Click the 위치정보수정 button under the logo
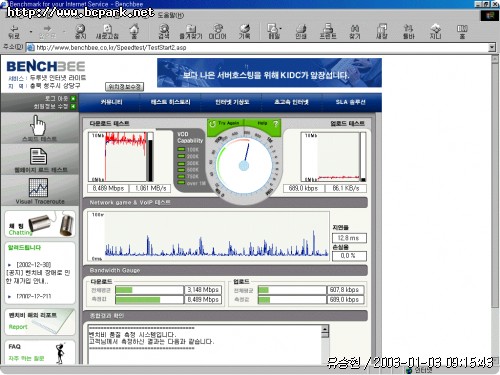 [125, 87]
